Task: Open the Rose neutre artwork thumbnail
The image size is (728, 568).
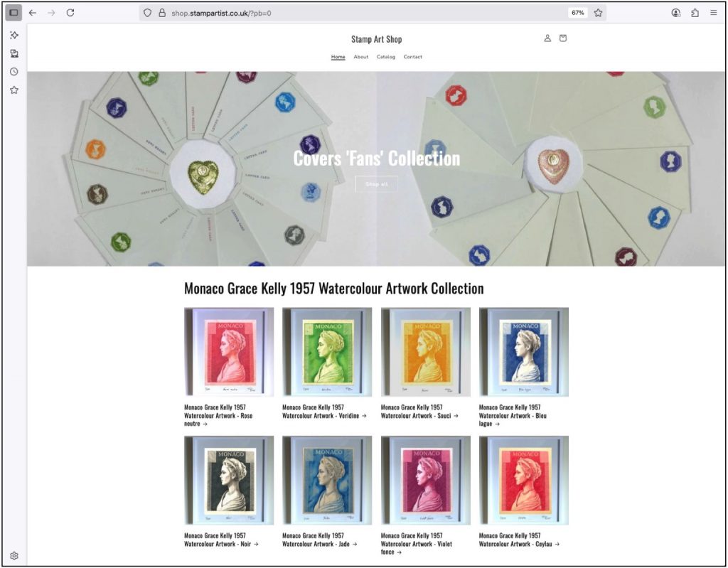Action: [x=228, y=352]
